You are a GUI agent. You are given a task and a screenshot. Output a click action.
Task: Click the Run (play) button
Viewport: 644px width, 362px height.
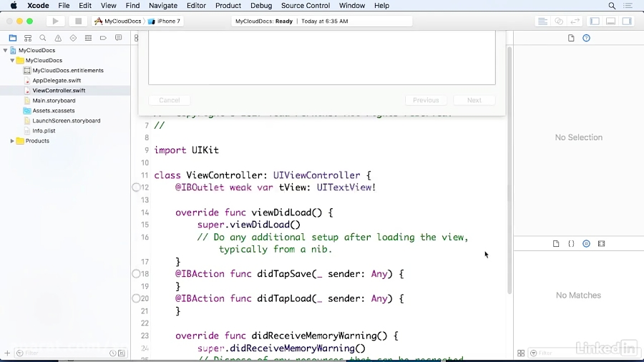click(x=55, y=21)
